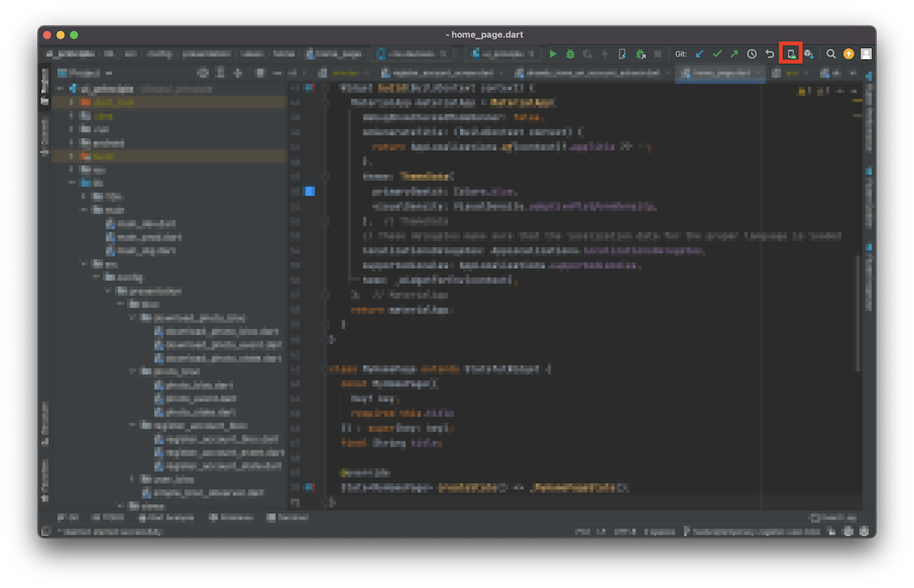Viewport: 914px width, 588px height.
Task: Push commits with the green upward arrow
Action: 734,54
